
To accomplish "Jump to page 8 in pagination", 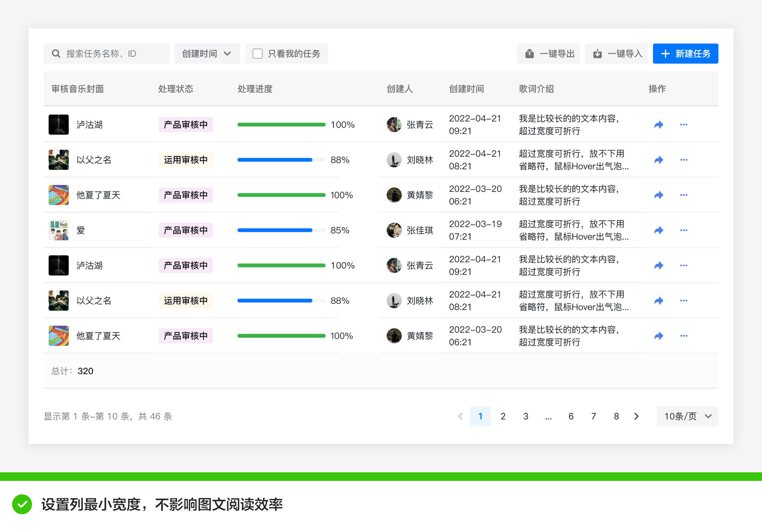I will click(616, 416).
